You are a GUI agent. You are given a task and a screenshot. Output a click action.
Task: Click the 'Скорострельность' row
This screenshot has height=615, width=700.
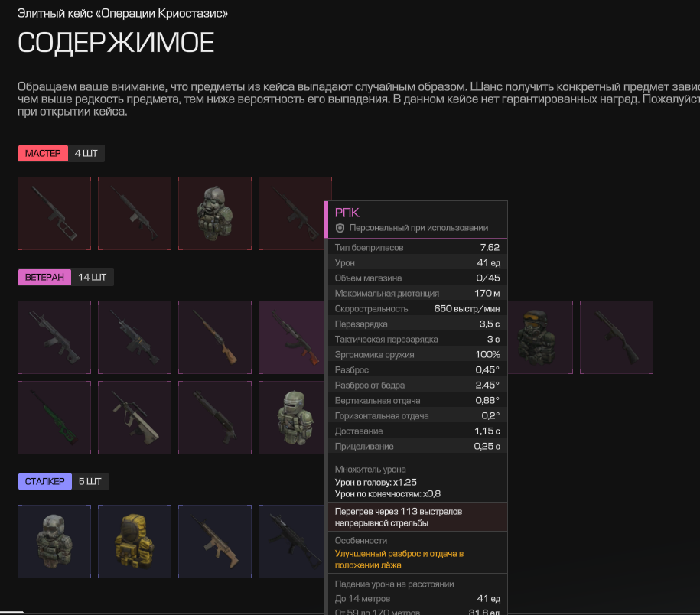point(418,309)
